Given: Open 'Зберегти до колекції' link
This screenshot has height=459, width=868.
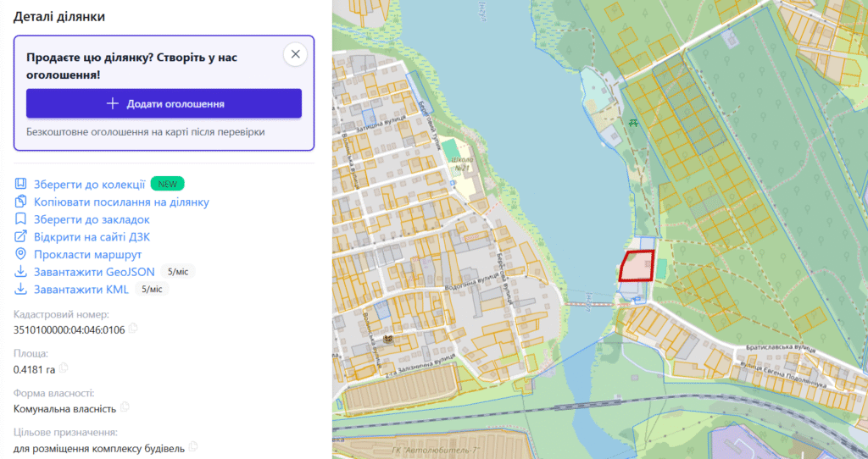Looking at the screenshot, I should pyautogui.click(x=90, y=184).
